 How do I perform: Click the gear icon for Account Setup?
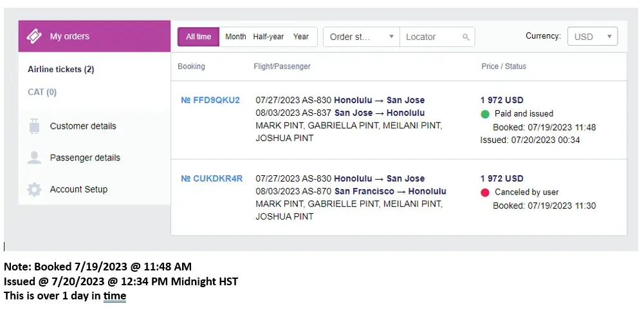tap(35, 189)
